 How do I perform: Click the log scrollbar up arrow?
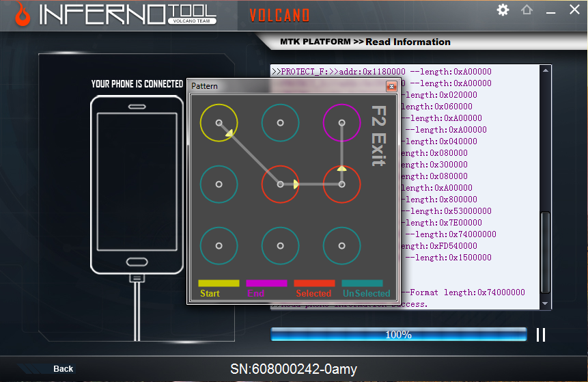546,70
